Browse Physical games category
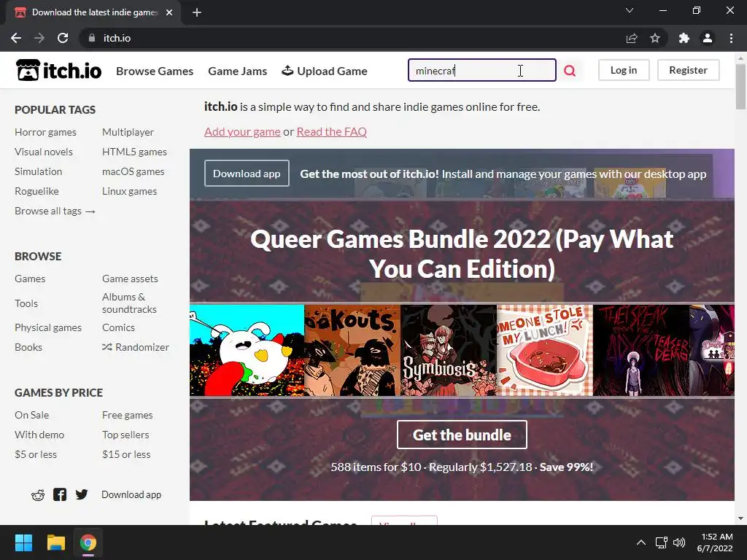 pyautogui.click(x=48, y=327)
